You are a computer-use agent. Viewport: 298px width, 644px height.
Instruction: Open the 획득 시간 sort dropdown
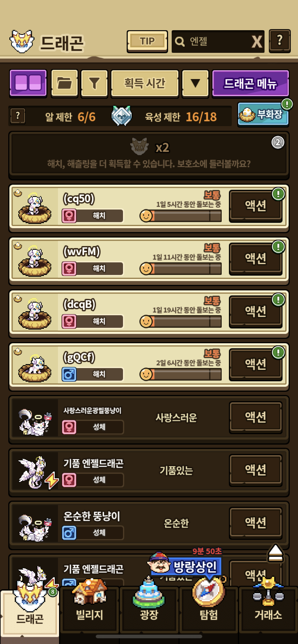point(145,83)
